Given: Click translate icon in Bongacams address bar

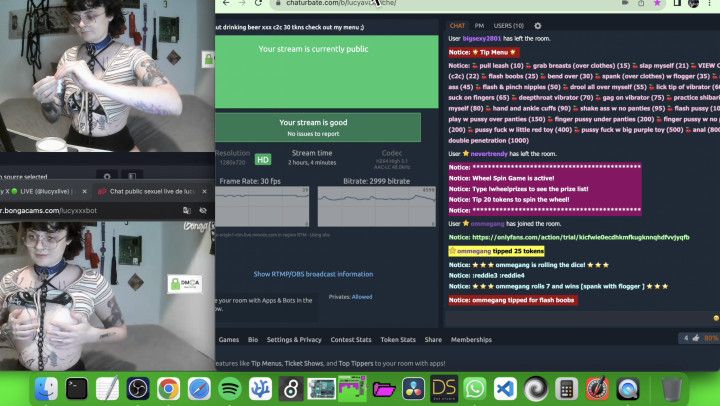Looking at the screenshot, I should (x=186, y=210).
